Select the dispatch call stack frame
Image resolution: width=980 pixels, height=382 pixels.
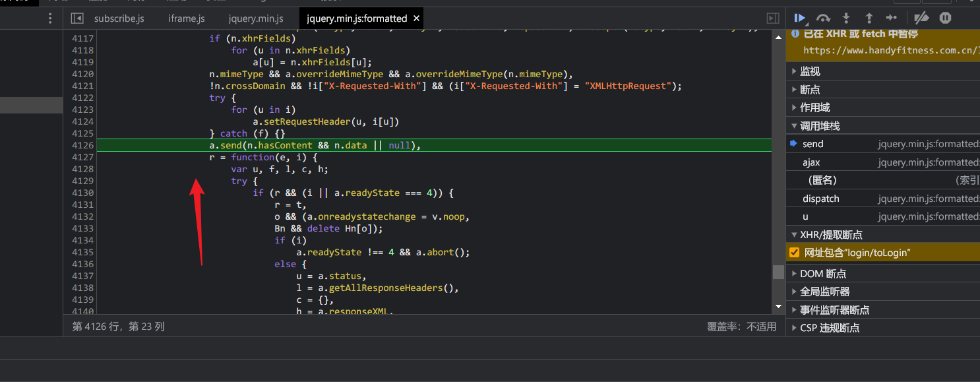[883, 199]
